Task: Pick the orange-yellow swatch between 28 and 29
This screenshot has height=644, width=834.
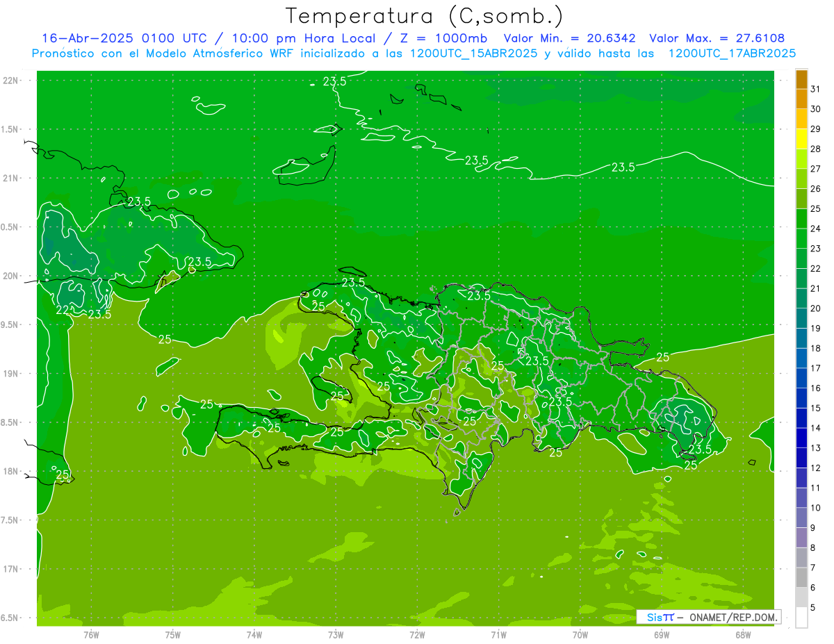Action: pyautogui.click(x=801, y=139)
